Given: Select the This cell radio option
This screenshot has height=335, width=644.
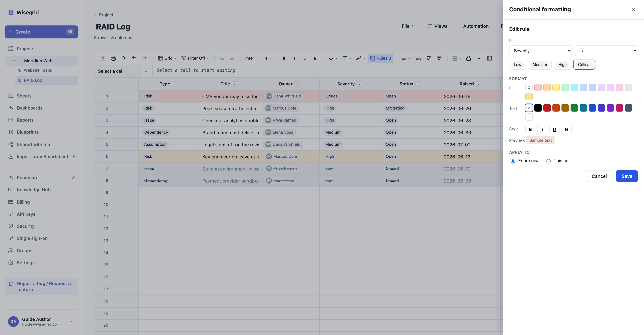Looking at the screenshot, I should 548,161.
